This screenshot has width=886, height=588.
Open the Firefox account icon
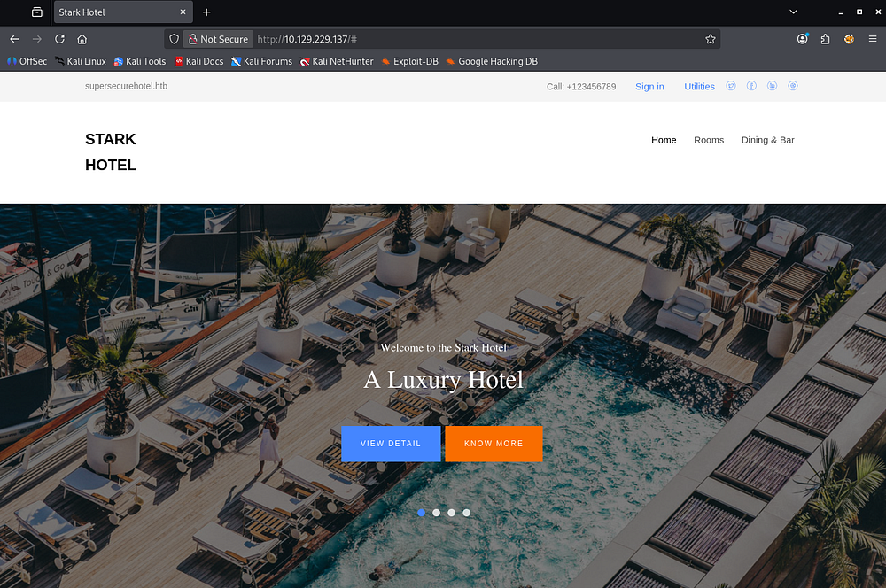point(802,39)
